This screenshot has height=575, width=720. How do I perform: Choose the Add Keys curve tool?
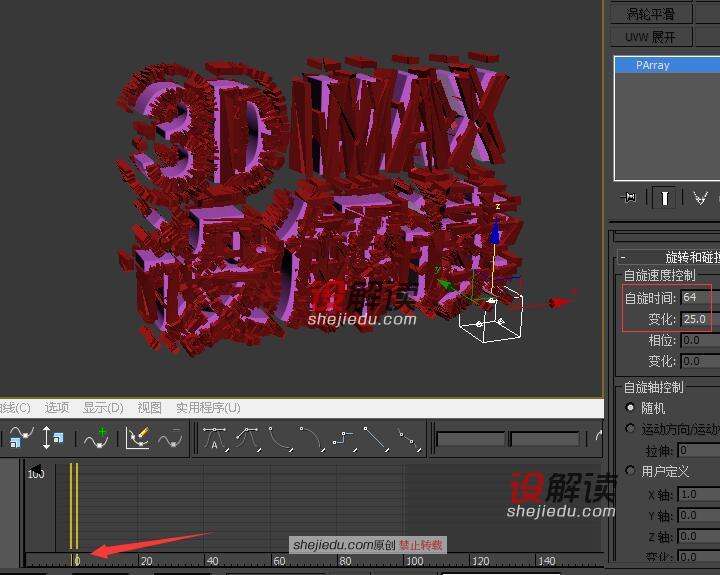[x=96, y=438]
